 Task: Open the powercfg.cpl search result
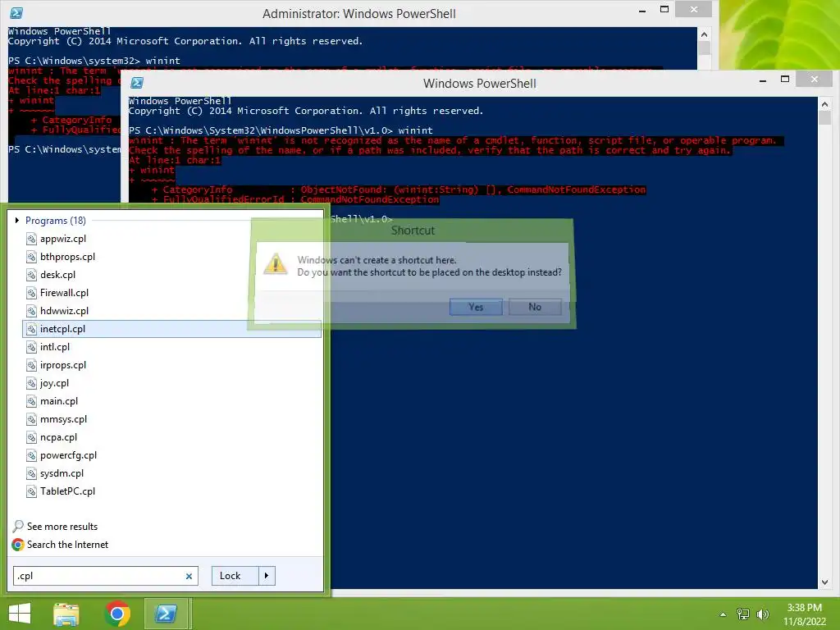(x=171, y=455)
